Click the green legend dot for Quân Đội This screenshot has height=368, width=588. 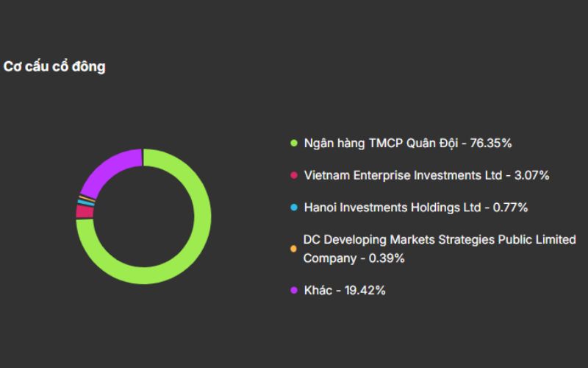coord(294,143)
